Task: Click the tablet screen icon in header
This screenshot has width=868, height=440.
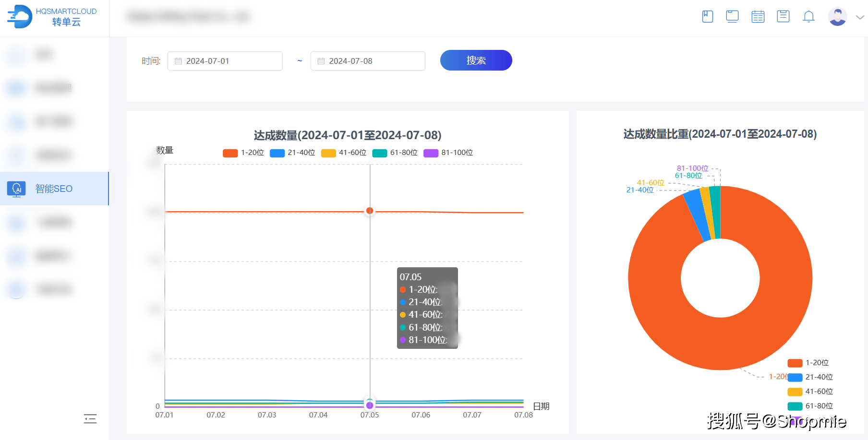Action: pos(732,16)
